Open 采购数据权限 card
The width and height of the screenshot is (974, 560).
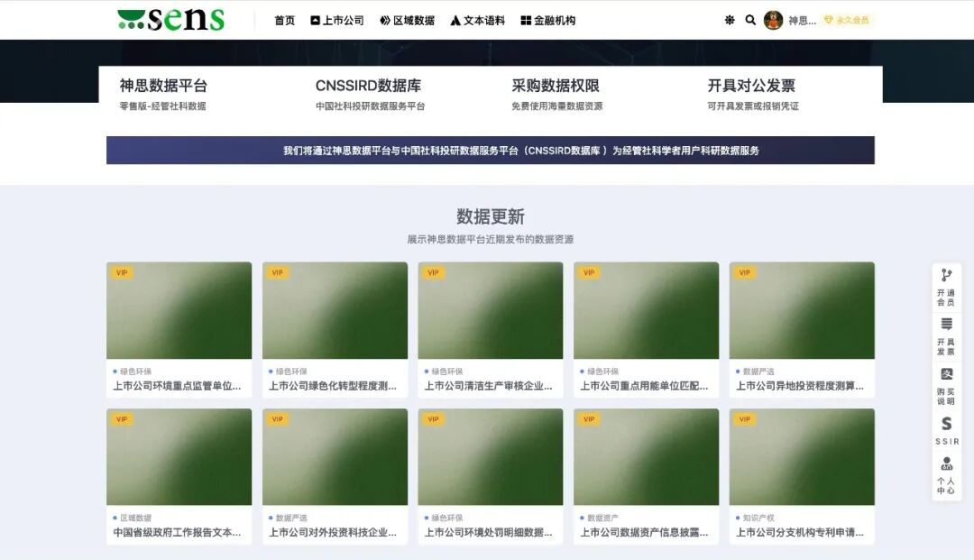tap(556, 94)
